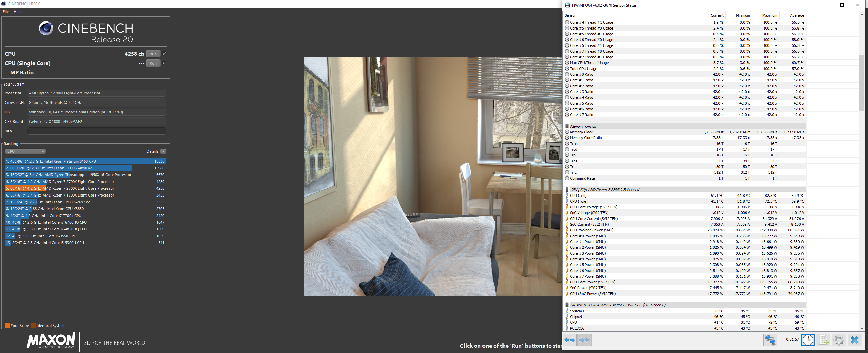This screenshot has width=868, height=353.
Task: Click the lightning icon beside CPU Package Power
Action: 567,230
